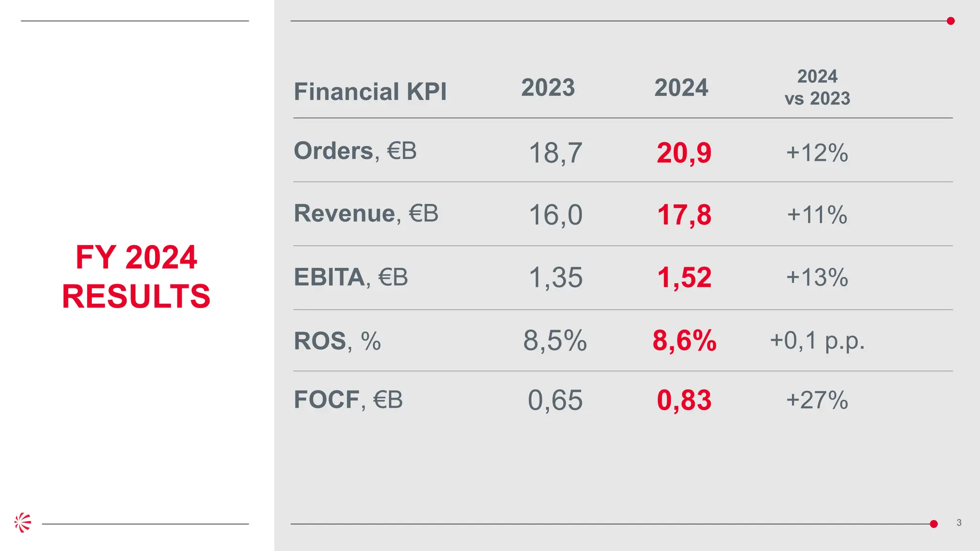Click the 2024 column header
The height and width of the screenshot is (551, 980).
pyautogui.click(x=681, y=88)
